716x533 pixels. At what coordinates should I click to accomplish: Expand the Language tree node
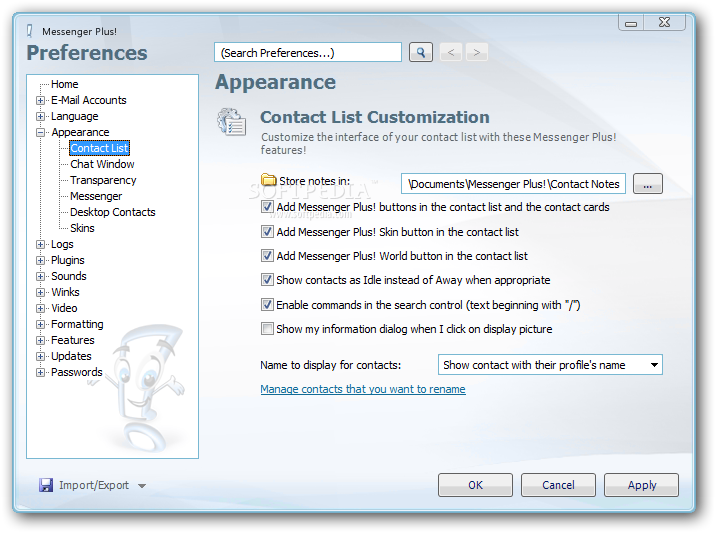[41, 116]
